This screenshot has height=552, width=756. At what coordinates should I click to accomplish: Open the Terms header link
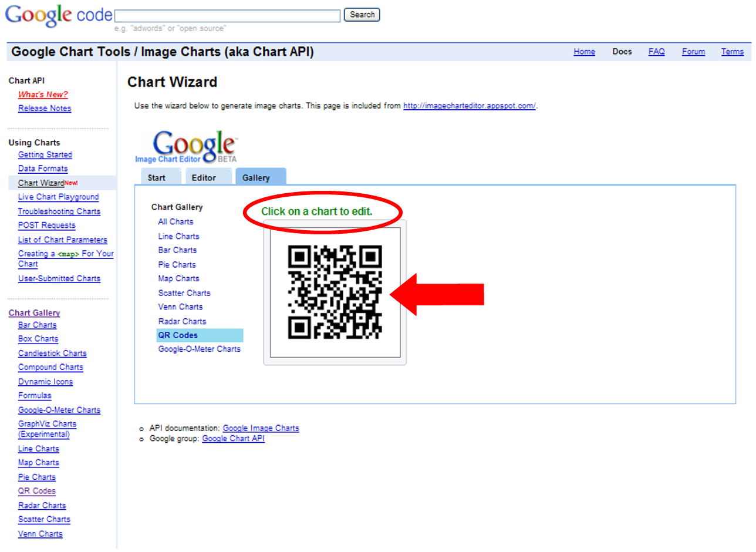tap(732, 52)
